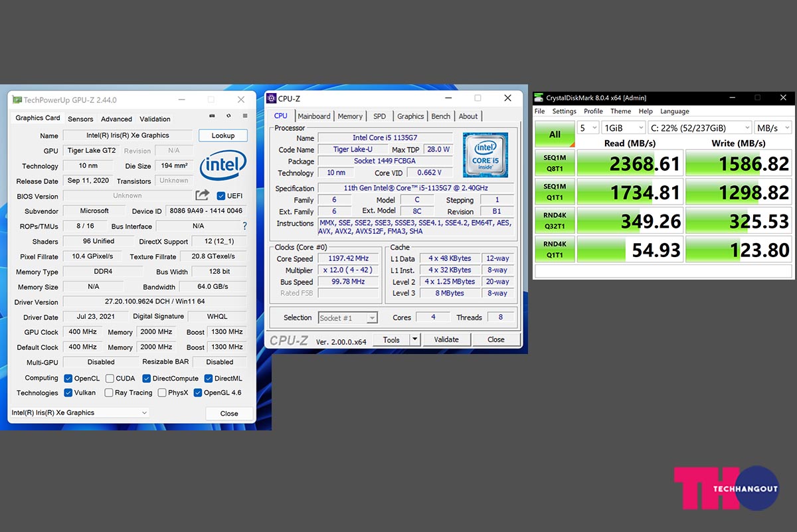
Task: Click the Close button in CPU-Z
Action: [x=496, y=339]
